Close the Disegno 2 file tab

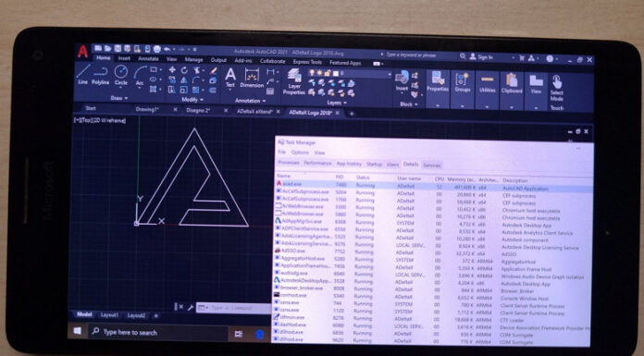point(226,110)
